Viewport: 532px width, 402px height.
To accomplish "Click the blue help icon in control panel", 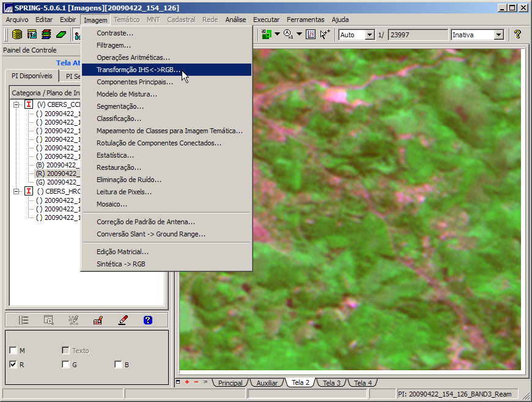I will coord(147,320).
